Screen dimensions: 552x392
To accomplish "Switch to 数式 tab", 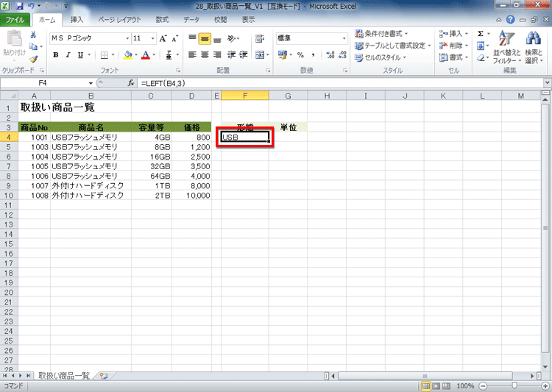I will click(163, 20).
